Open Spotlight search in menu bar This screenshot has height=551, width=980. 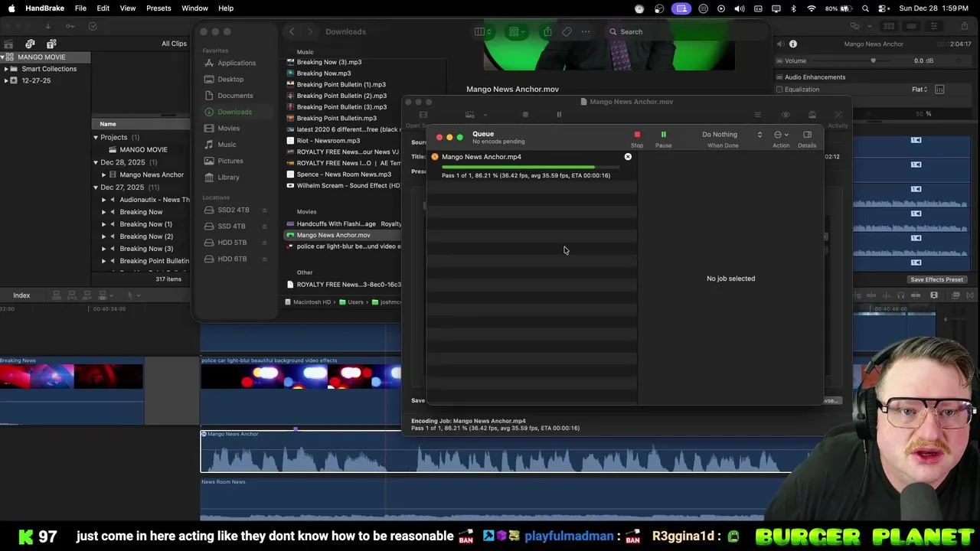[x=865, y=8]
